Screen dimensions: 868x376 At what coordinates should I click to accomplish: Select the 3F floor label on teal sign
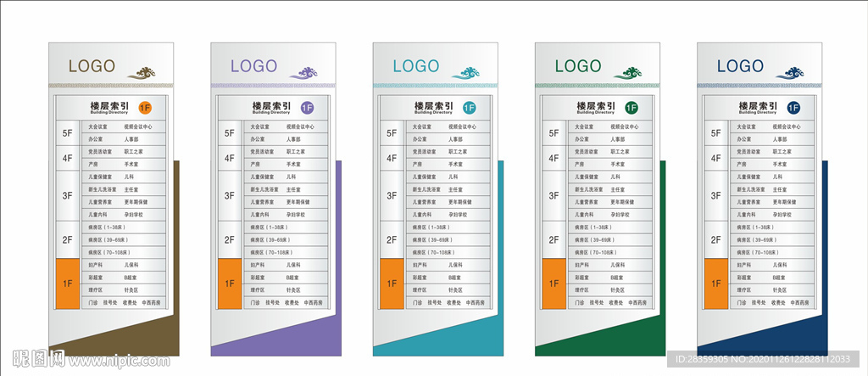click(x=392, y=196)
